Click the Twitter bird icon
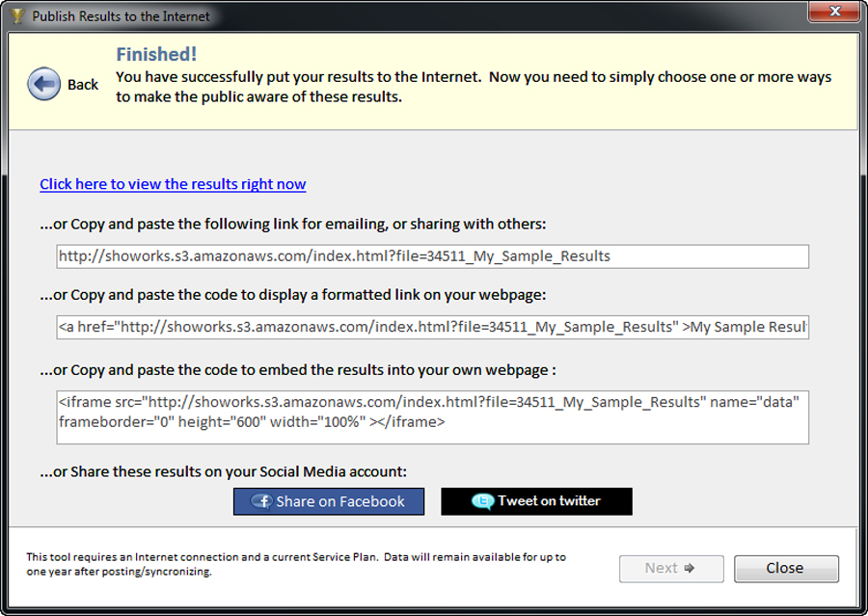The height and width of the screenshot is (616, 868). (x=482, y=501)
